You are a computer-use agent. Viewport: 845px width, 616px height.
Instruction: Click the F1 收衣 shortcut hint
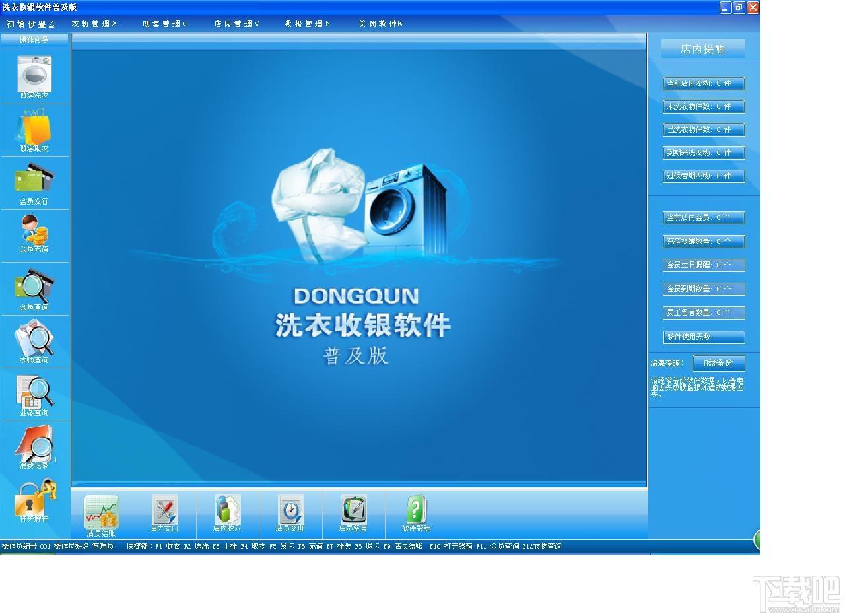point(168,546)
